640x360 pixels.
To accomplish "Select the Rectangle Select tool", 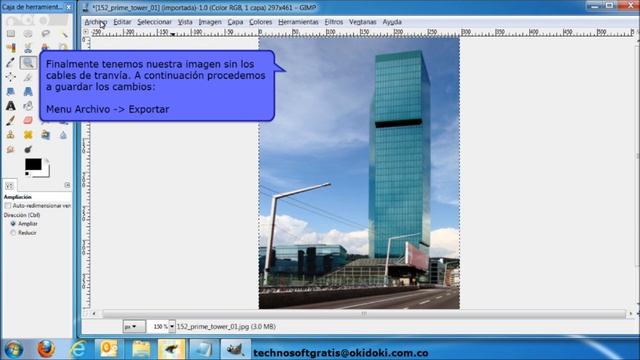I will pos(11,33).
